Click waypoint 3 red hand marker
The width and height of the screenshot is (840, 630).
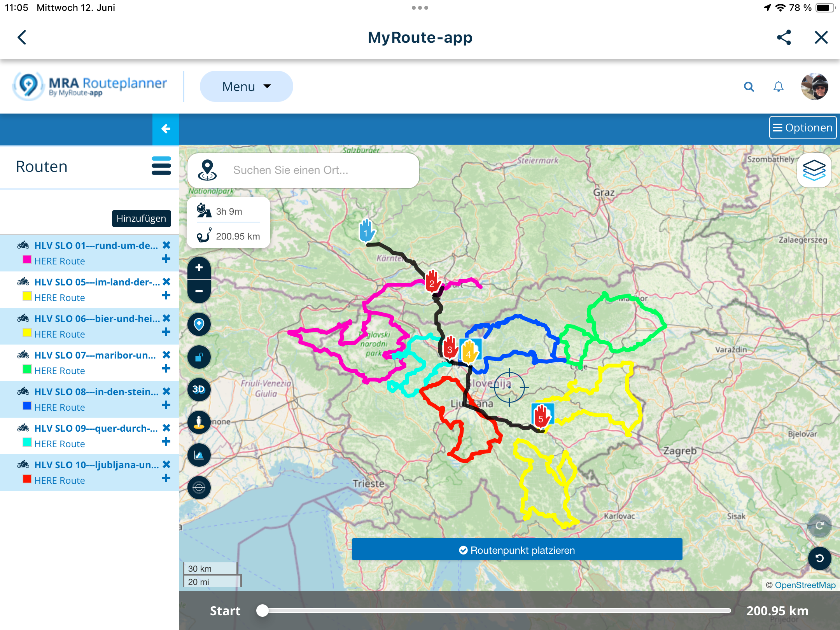click(x=450, y=347)
